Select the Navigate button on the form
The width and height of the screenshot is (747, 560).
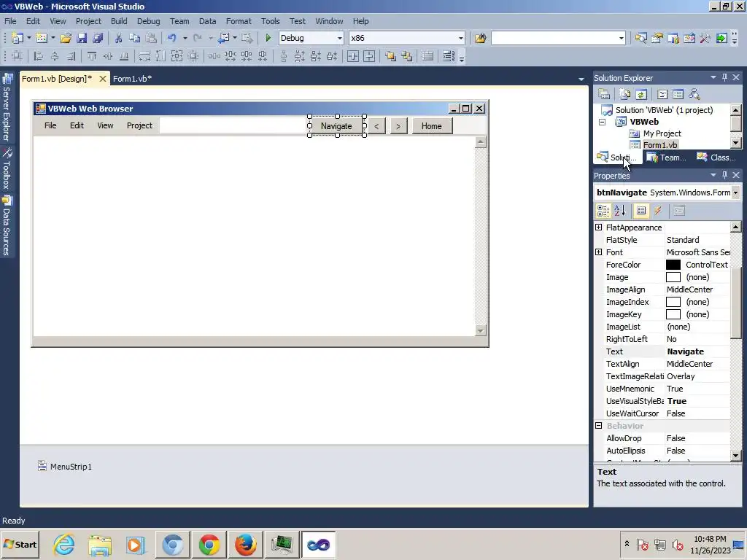tap(336, 125)
